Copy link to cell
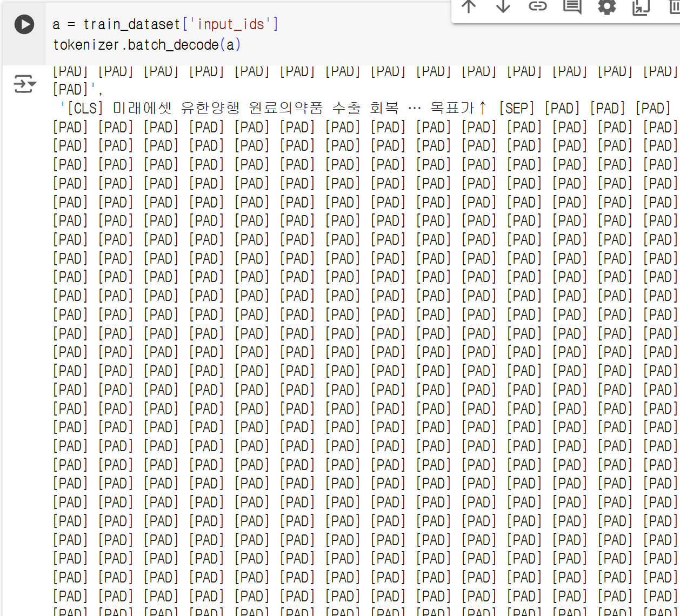Screen dimensions: 680x616 [x=538, y=6]
